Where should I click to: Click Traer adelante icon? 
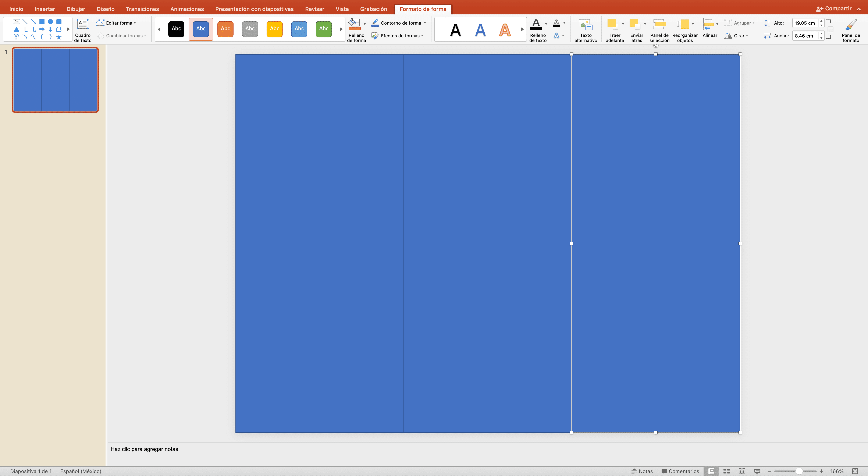click(x=612, y=24)
